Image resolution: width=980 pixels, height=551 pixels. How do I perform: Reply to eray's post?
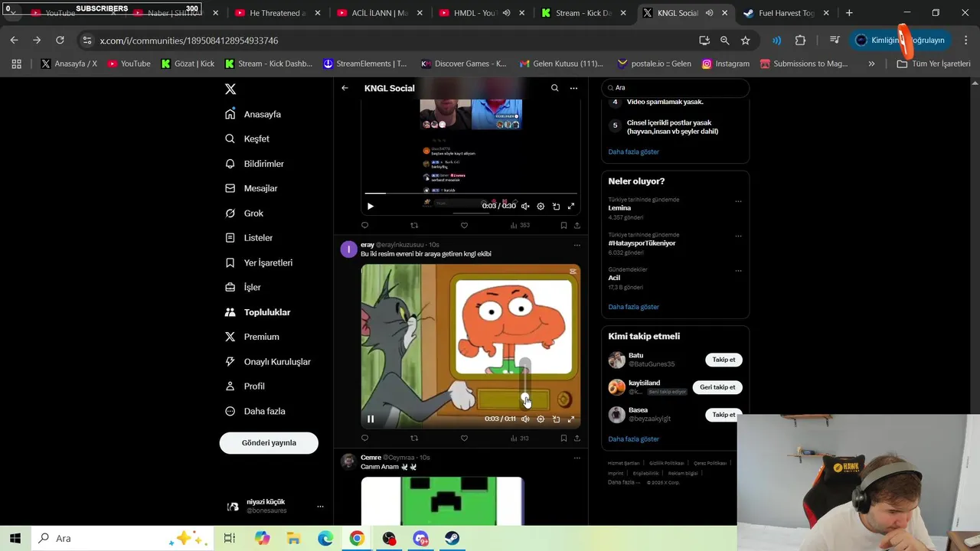point(364,438)
